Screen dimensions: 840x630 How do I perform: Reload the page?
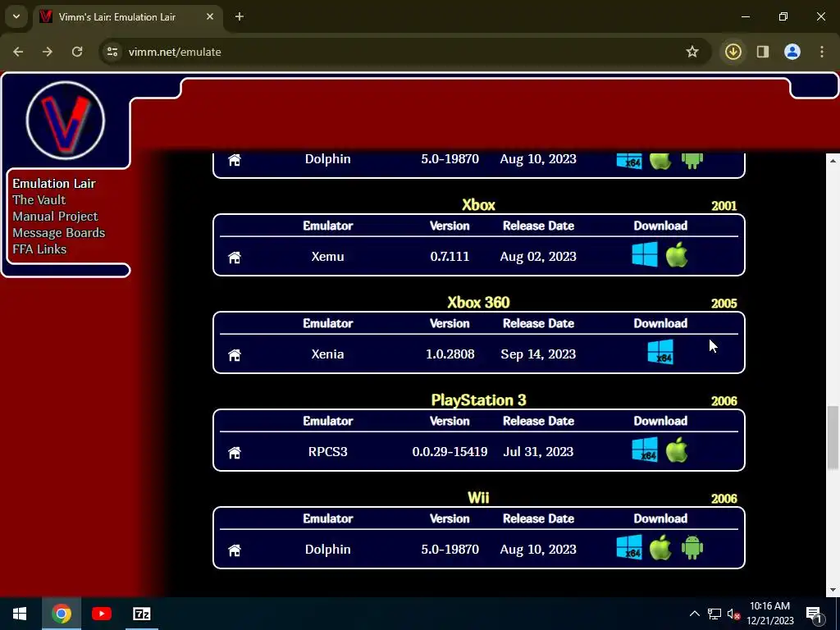pos(77,52)
